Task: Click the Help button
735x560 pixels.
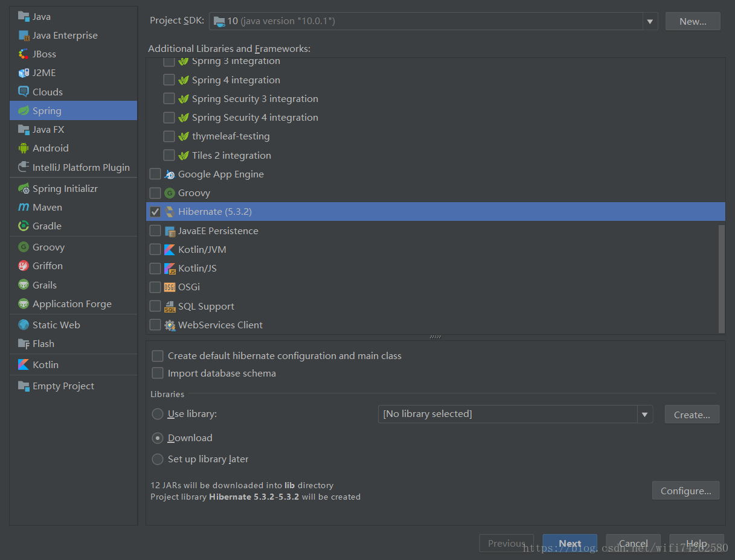Action: point(696,543)
